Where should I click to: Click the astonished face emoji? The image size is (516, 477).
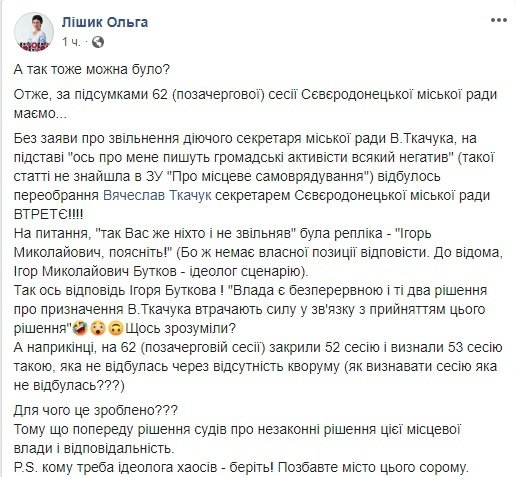tap(98, 329)
